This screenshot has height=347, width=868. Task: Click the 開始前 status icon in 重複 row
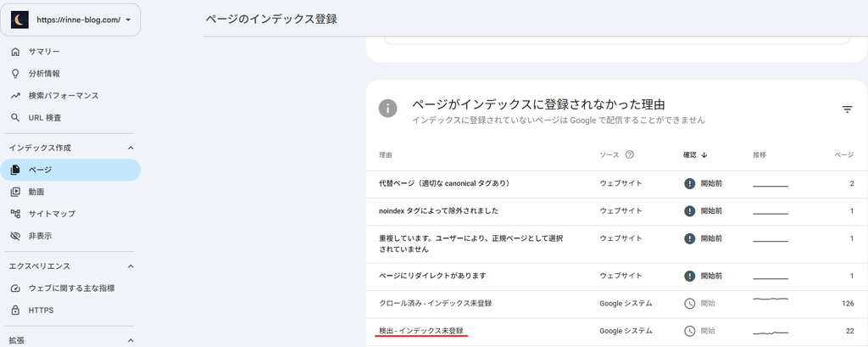pyautogui.click(x=689, y=238)
